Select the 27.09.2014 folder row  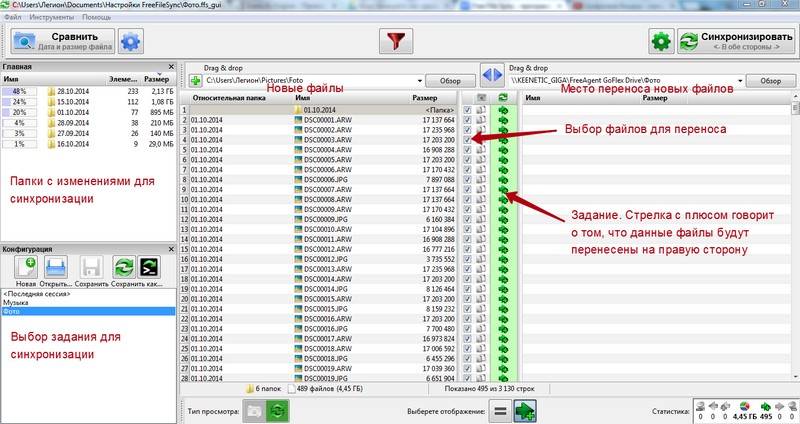(88, 133)
